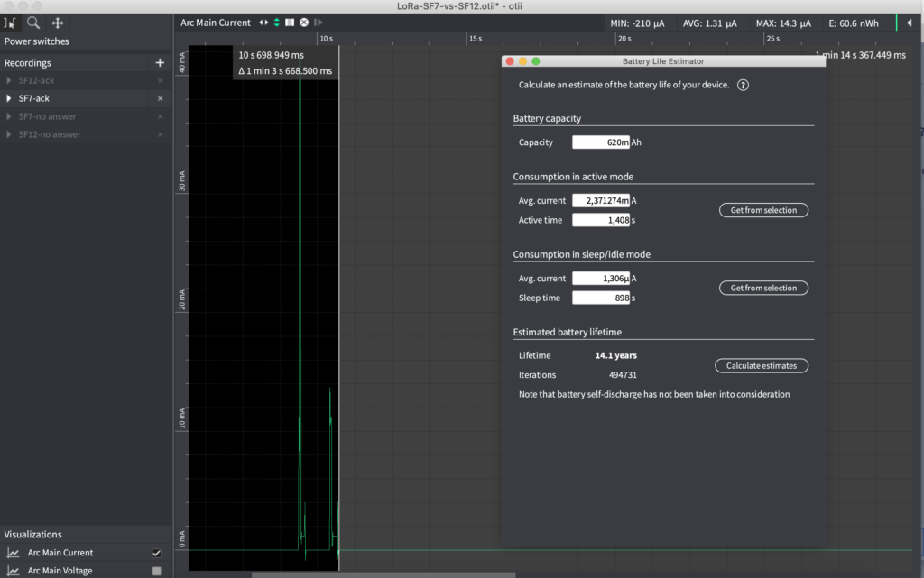The height and width of the screenshot is (578, 924).
Task: Edit the Sleep time field
Action: point(600,298)
